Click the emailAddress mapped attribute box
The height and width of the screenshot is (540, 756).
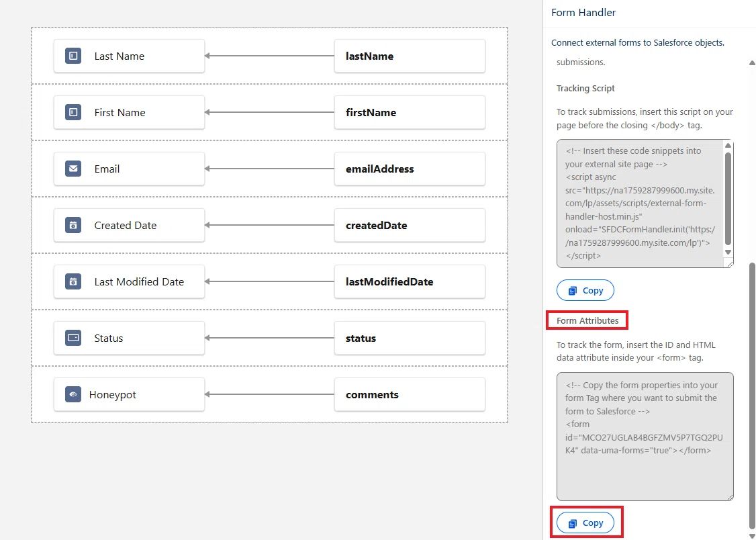(410, 169)
